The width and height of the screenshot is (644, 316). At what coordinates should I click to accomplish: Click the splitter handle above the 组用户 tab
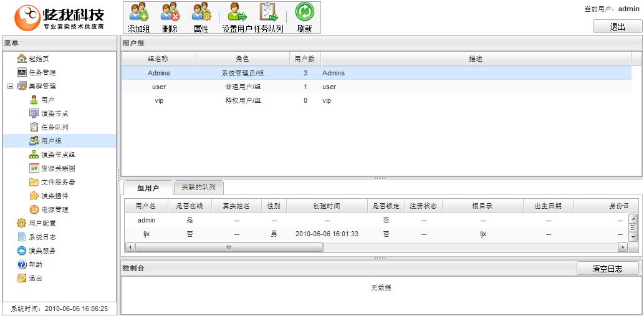pos(380,178)
